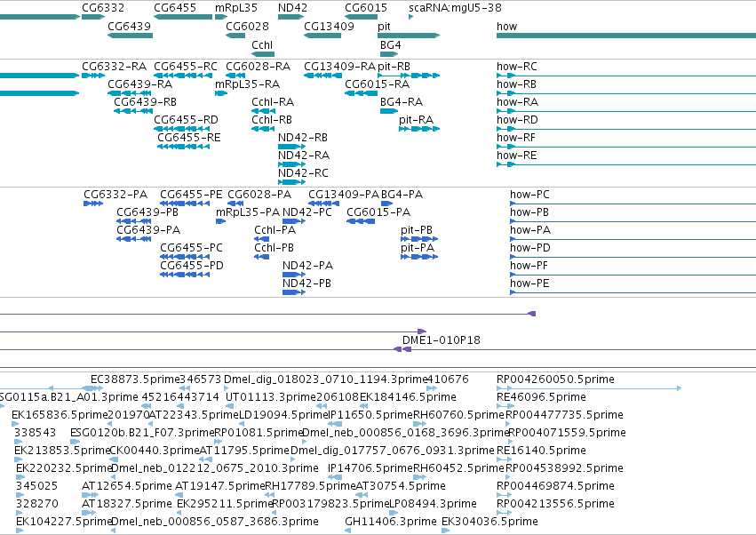The image size is (756, 535).
Task: Select protein Cchl-PA
Action: (275, 230)
